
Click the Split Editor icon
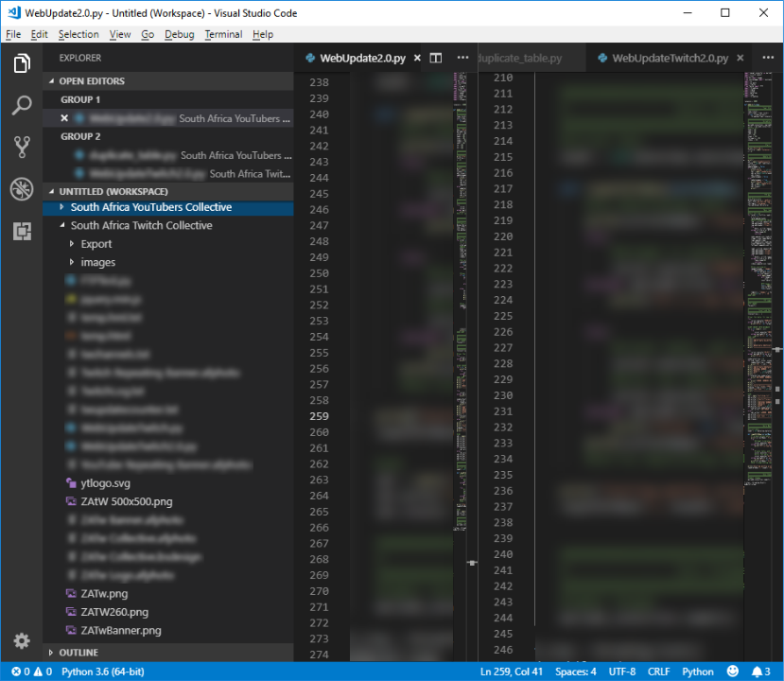(x=435, y=58)
